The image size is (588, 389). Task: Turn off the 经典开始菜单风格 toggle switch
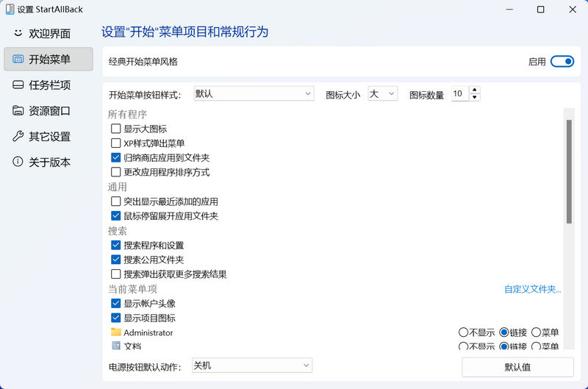(x=562, y=62)
